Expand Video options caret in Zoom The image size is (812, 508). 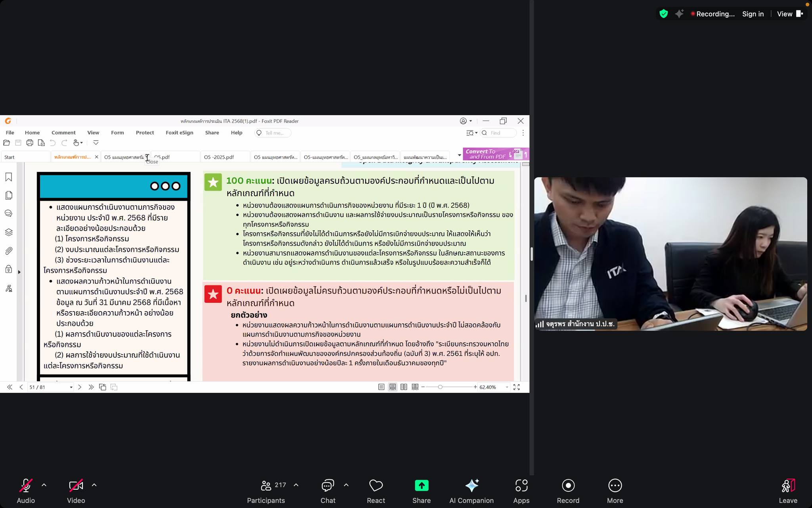pos(94,485)
